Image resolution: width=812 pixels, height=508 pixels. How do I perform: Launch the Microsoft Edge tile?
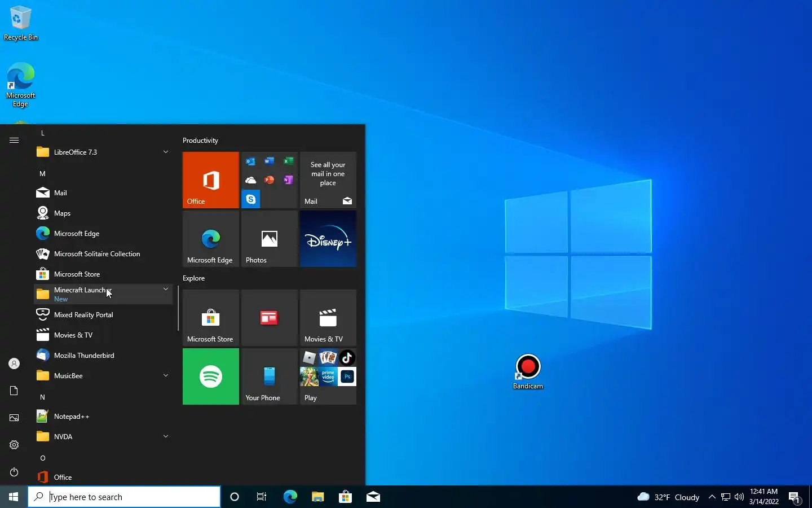[x=211, y=239]
